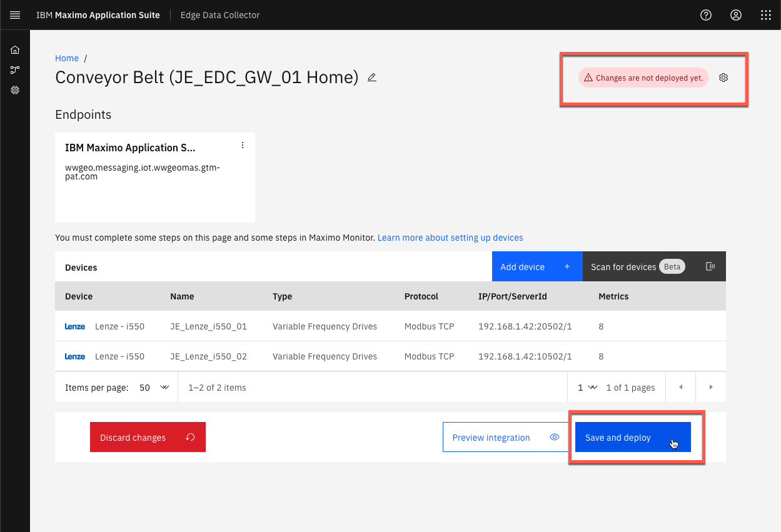Click the Add device button

click(537, 266)
